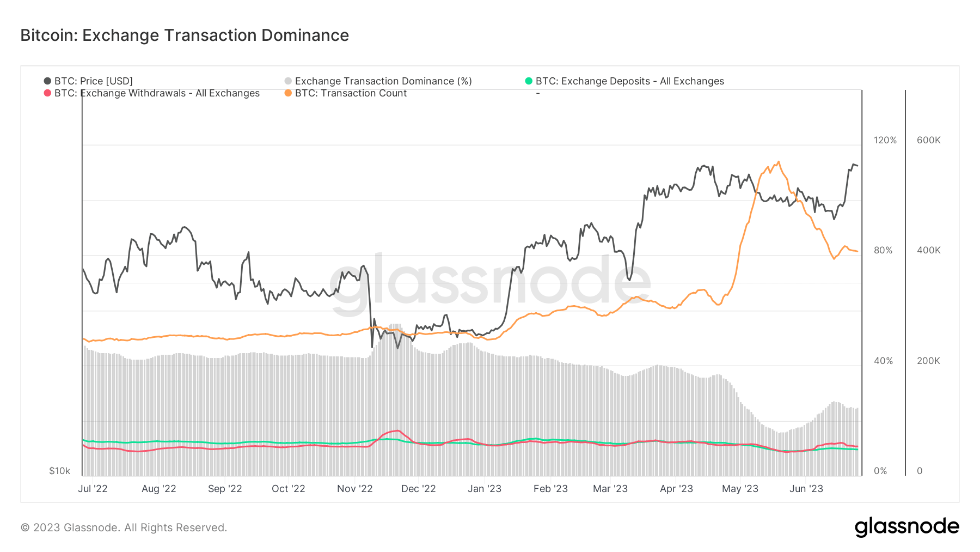The image size is (980, 552).
Task: Click the "Oct '22" x-axis label
Action: [x=289, y=489]
